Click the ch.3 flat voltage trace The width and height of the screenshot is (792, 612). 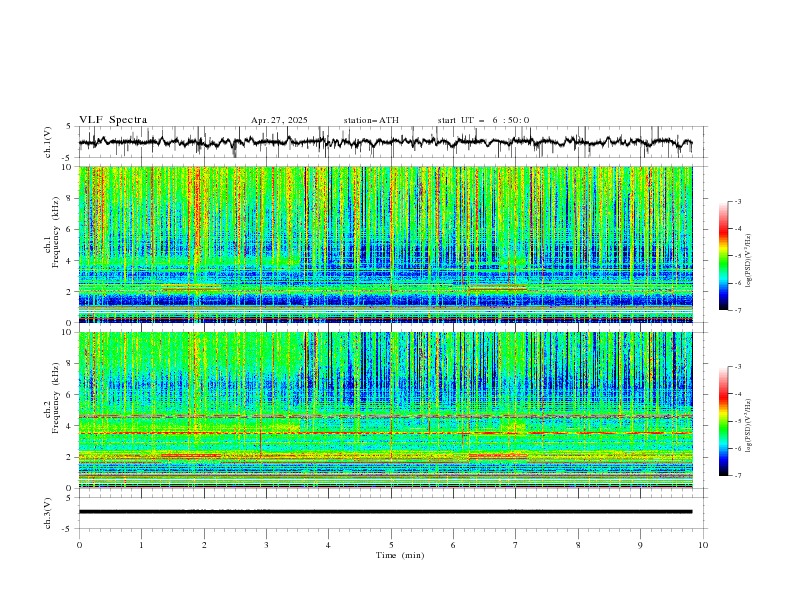coord(385,512)
